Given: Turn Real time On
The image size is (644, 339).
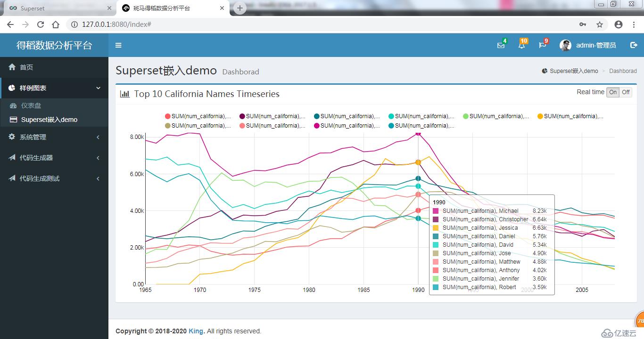Looking at the screenshot, I should coord(613,92).
